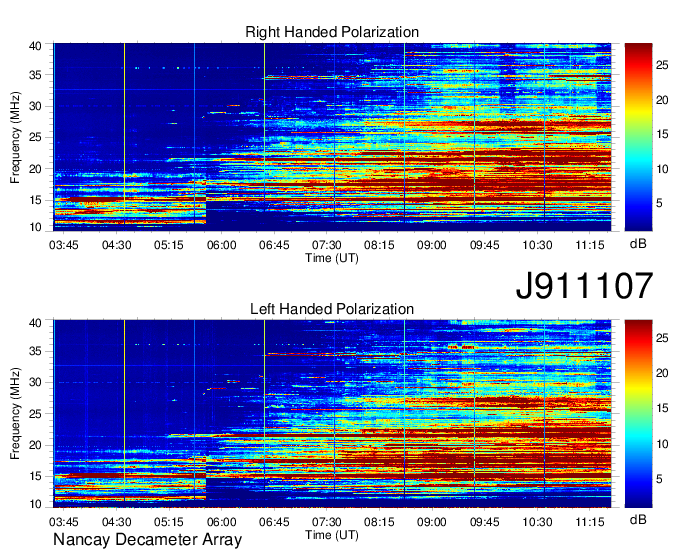Click Frequency (MHz) axis label of Right Handed plot
This screenshot has width=680, height=552.
[15, 137]
